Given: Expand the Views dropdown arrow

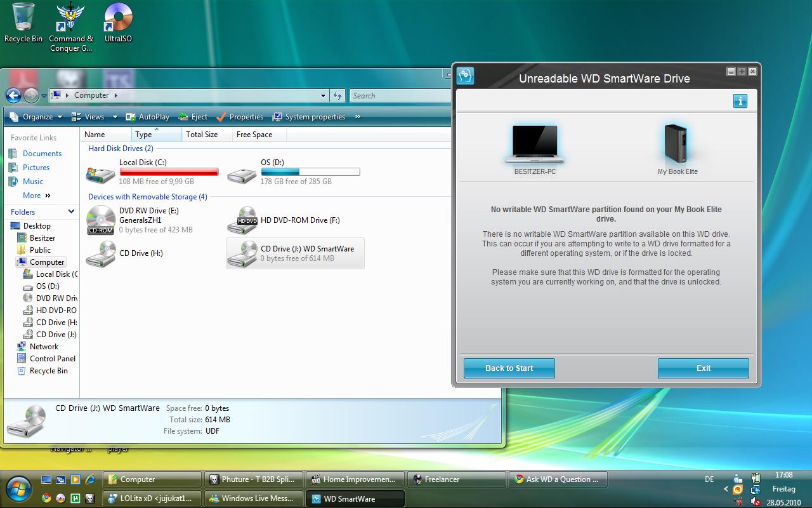Looking at the screenshot, I should (115, 117).
